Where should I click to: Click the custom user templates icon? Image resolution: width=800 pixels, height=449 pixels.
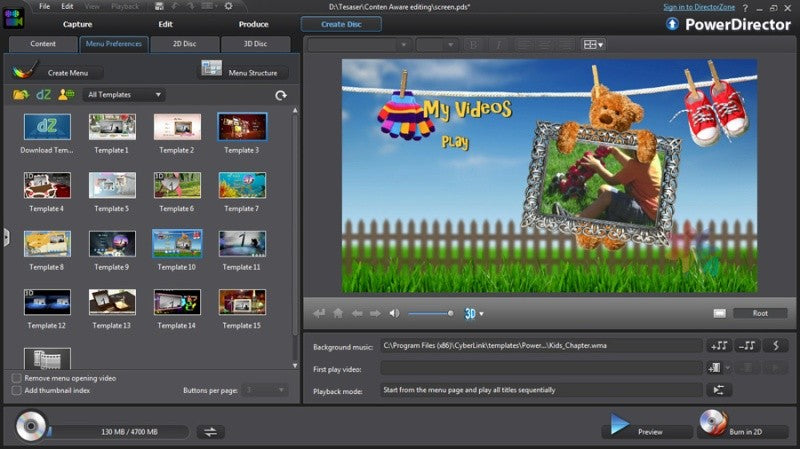66,95
